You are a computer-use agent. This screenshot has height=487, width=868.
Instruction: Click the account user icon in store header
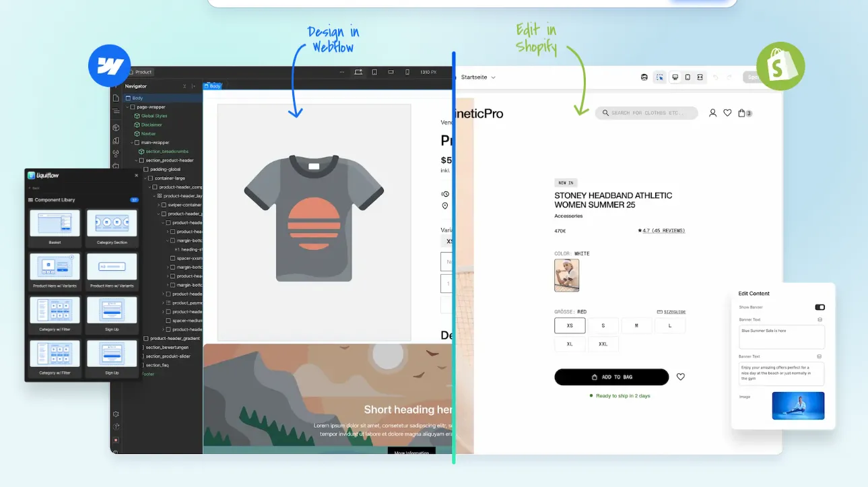(x=712, y=113)
